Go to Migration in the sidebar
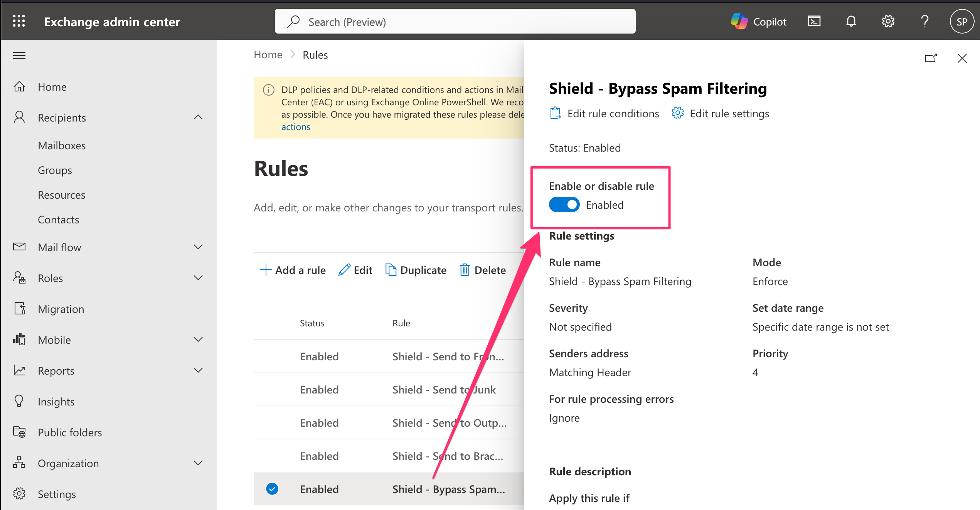980x510 pixels. click(x=61, y=309)
